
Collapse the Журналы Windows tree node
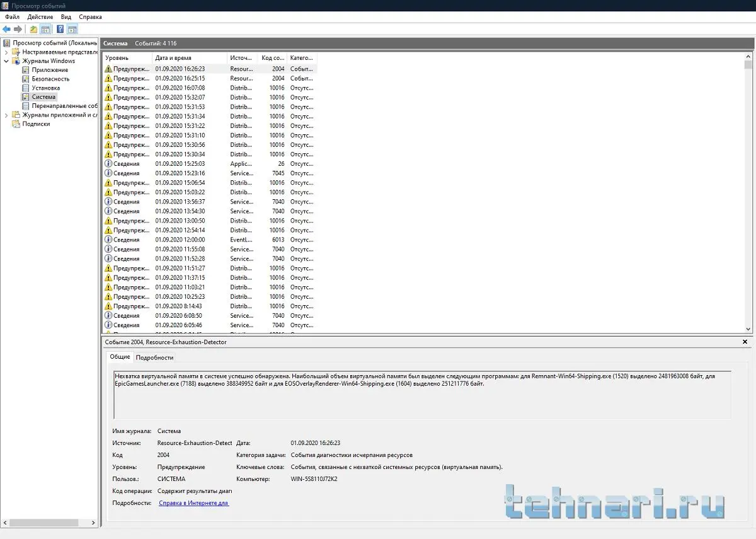coord(6,61)
